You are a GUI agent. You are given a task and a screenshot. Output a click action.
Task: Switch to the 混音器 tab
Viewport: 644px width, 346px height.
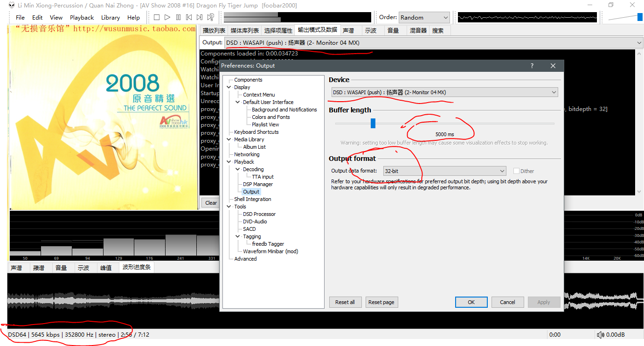point(418,30)
